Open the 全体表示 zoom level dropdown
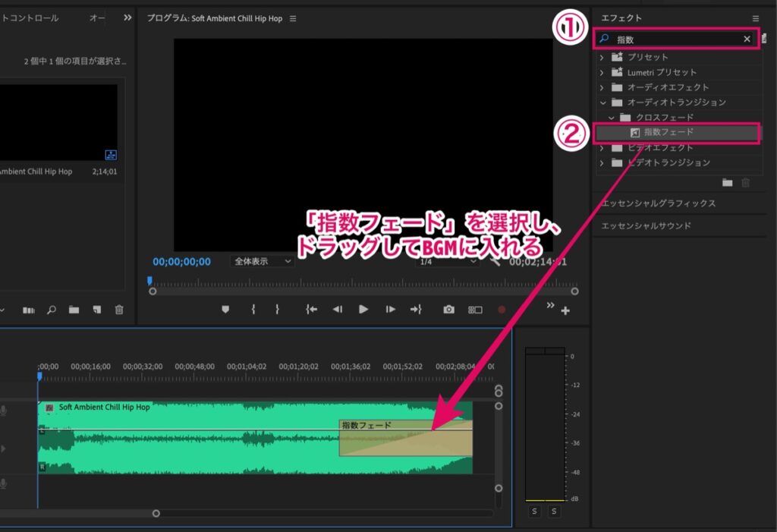This screenshot has width=777, height=532. (x=262, y=261)
